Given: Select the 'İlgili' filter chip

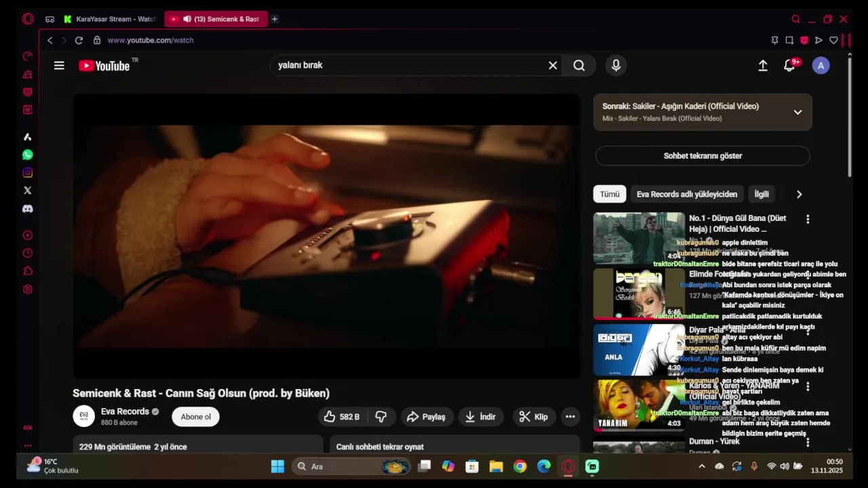Looking at the screenshot, I should 762,194.
